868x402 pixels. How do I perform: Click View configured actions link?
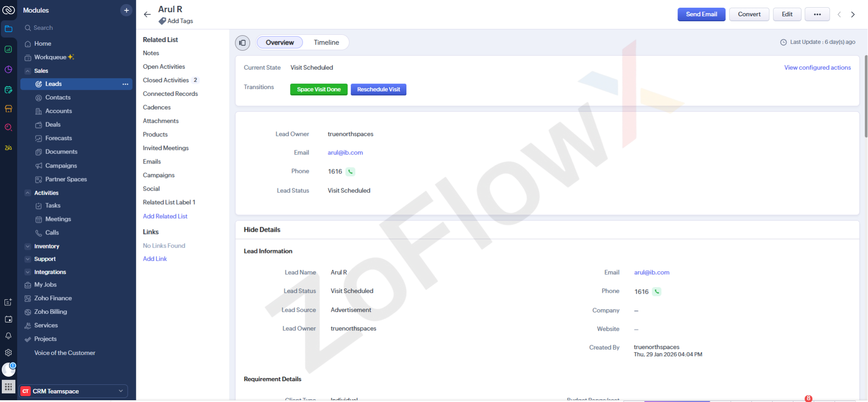coord(817,67)
